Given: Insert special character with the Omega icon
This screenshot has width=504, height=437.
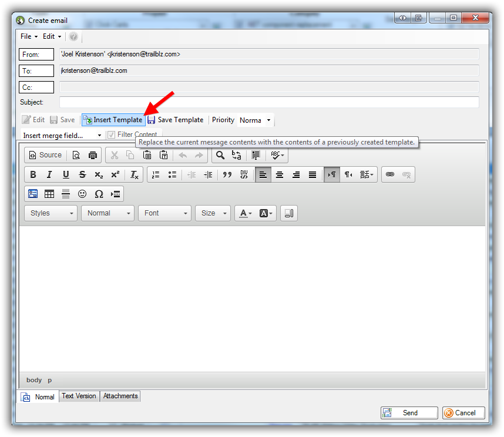Looking at the screenshot, I should click(99, 194).
